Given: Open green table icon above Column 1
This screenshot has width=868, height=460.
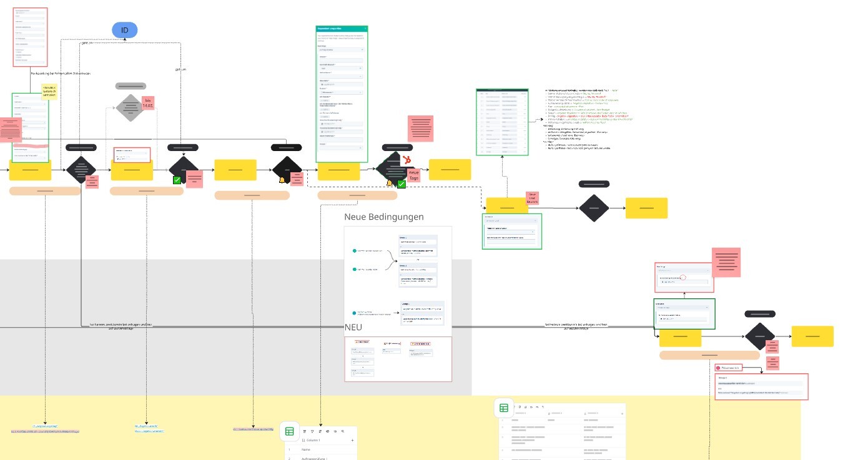Looking at the screenshot, I should click(x=289, y=431).
